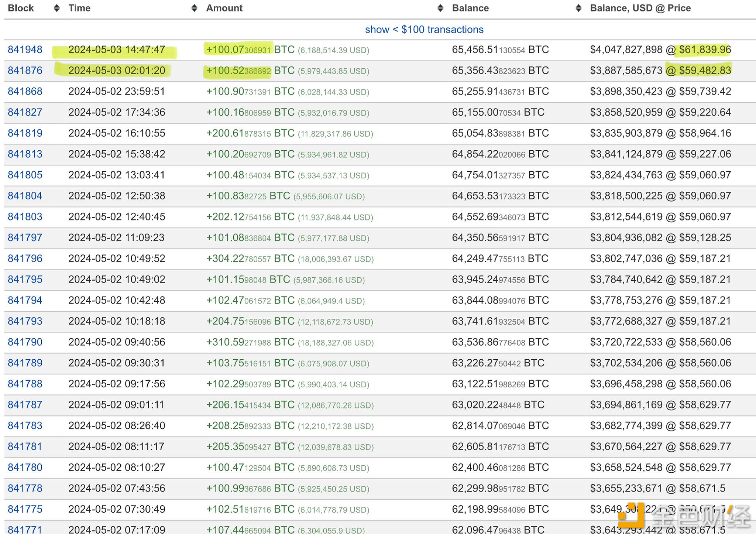Select timestamp 2024-05-02 09:40:56
Image resolution: width=756 pixels, height=534 pixels.
pyautogui.click(x=117, y=342)
